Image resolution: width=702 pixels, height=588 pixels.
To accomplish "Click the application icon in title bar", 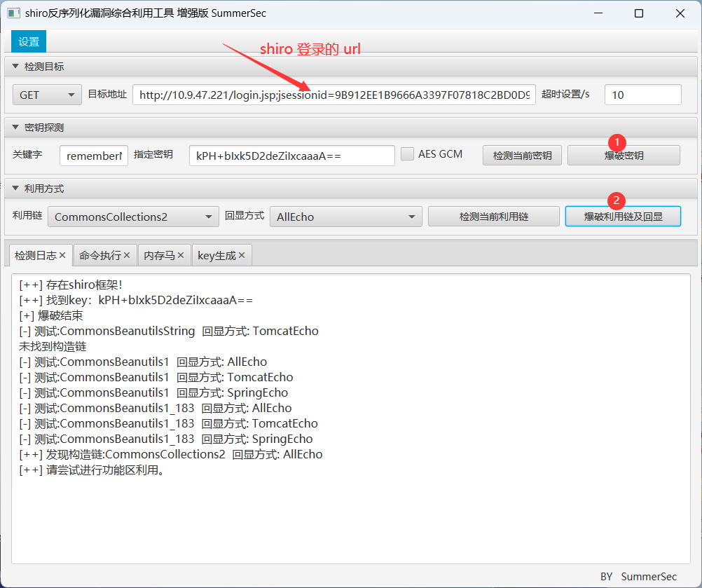I will 13,13.
